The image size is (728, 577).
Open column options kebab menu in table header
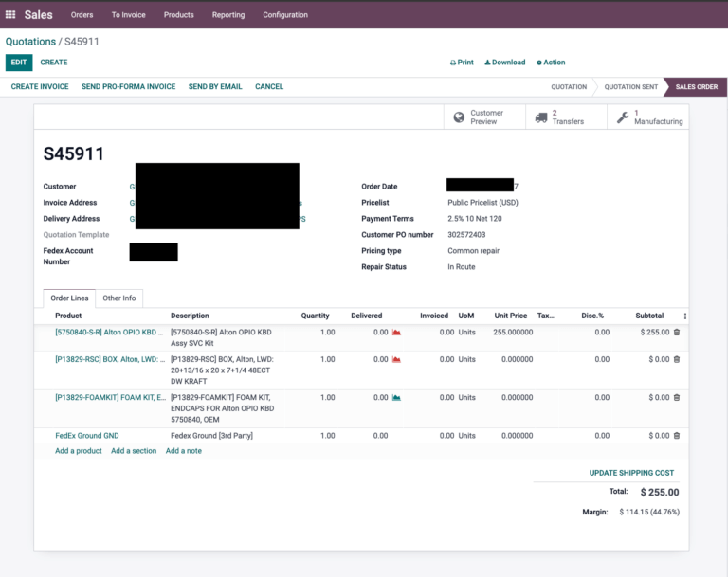(684, 316)
